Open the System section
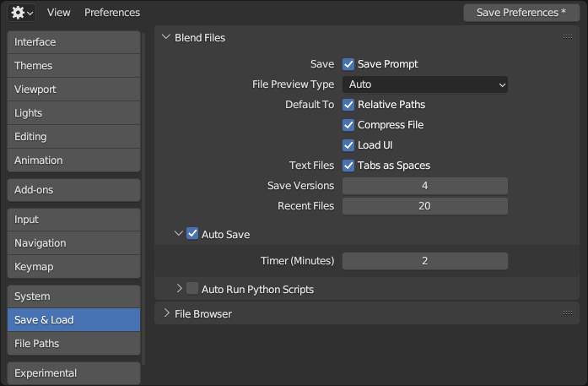This screenshot has height=386, width=588. (x=74, y=296)
